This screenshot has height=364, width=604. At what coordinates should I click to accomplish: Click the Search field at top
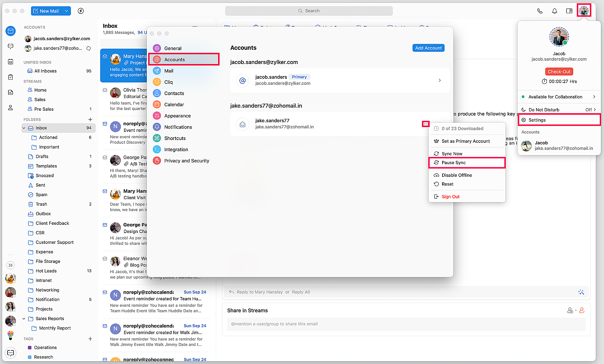pyautogui.click(x=309, y=11)
